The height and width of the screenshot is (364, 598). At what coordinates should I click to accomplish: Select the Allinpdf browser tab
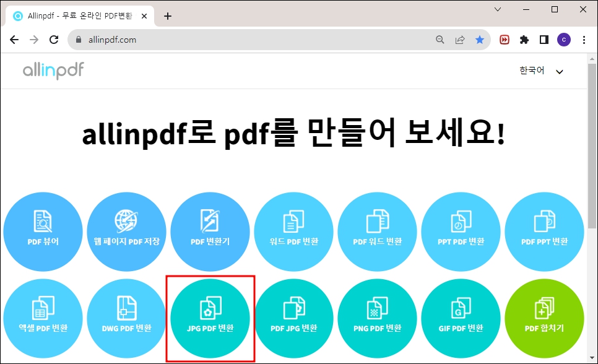pos(79,16)
